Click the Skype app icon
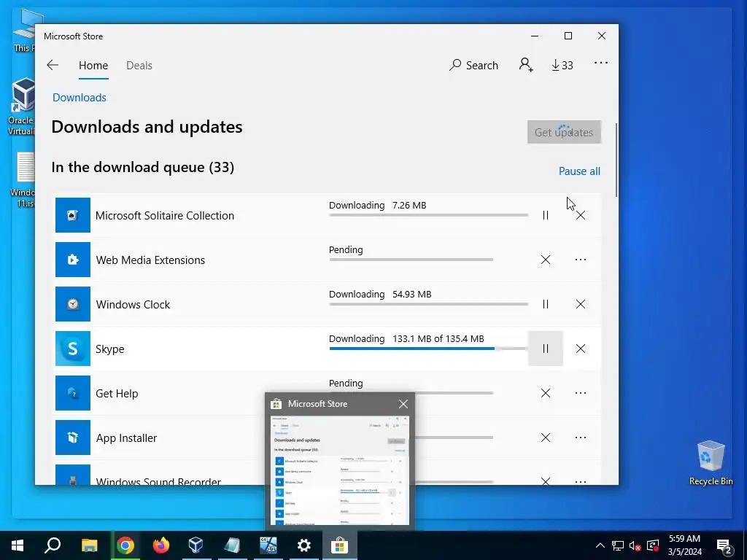747x560 pixels. [x=73, y=349]
